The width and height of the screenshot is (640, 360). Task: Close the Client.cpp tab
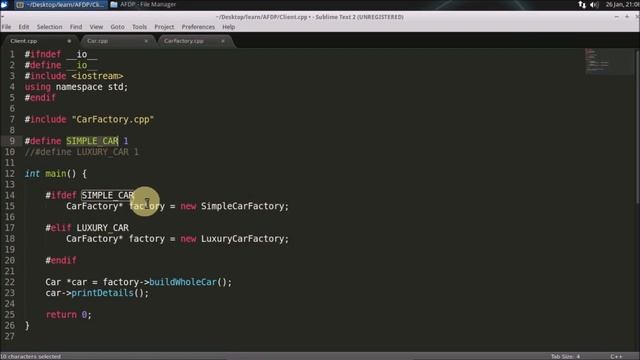(x=69, y=41)
